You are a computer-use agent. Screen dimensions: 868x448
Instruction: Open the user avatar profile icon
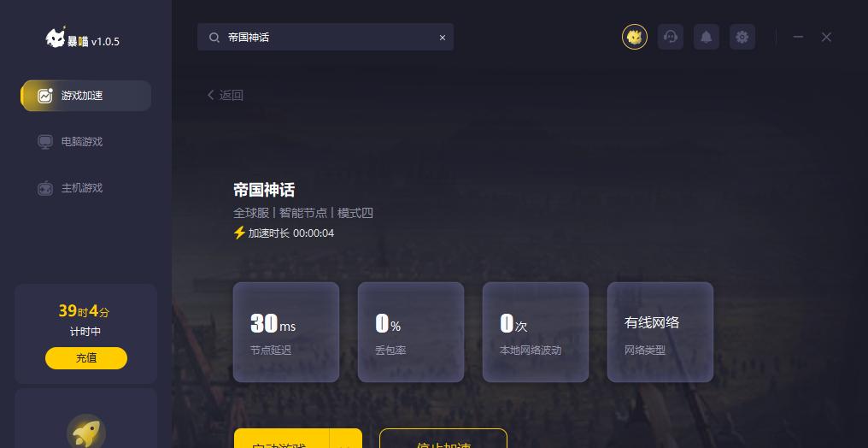tap(635, 37)
